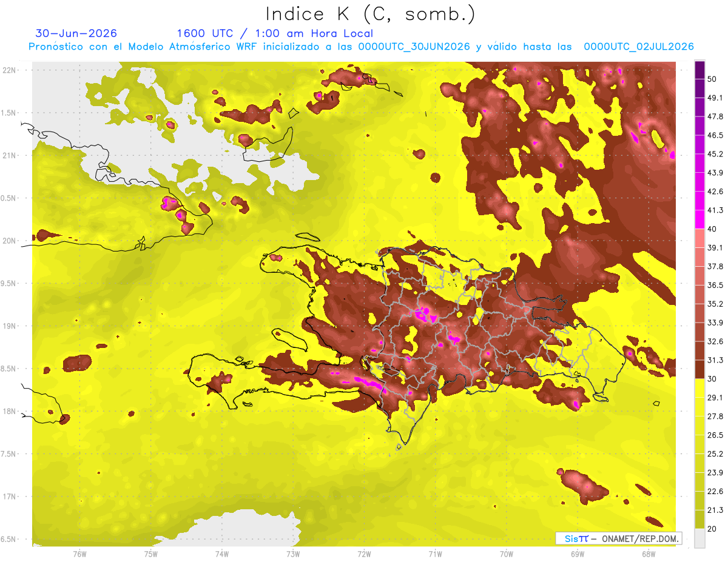The width and height of the screenshot is (728, 562).
Task: Click the legend value "46.5"
Action: pos(715,135)
